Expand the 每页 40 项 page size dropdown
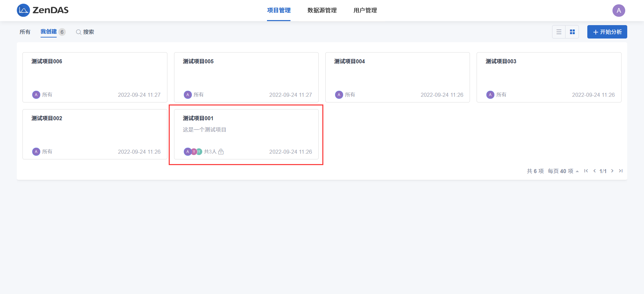Viewport: 644px width, 294px height. 563,171
